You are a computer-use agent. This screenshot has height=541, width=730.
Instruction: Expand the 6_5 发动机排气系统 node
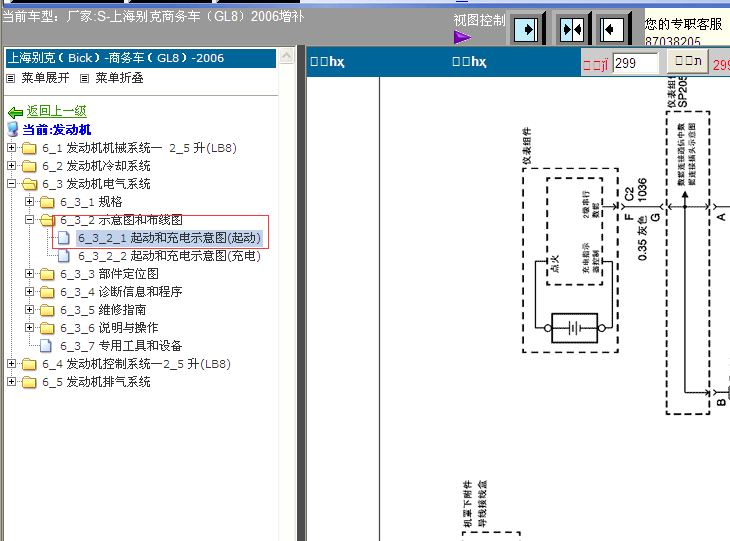click(12, 382)
